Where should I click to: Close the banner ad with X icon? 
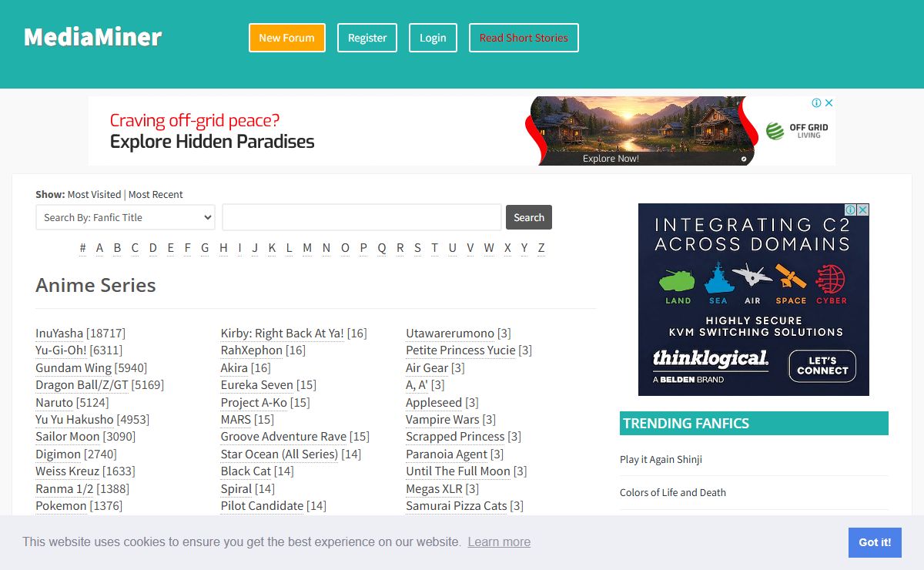(x=829, y=102)
